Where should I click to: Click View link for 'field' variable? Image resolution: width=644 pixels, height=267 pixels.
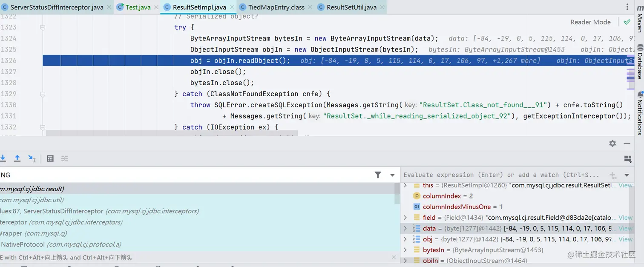coord(625,218)
